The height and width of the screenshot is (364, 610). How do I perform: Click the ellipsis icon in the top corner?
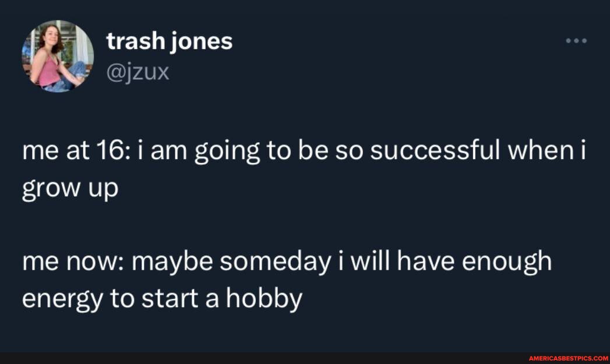click(577, 41)
